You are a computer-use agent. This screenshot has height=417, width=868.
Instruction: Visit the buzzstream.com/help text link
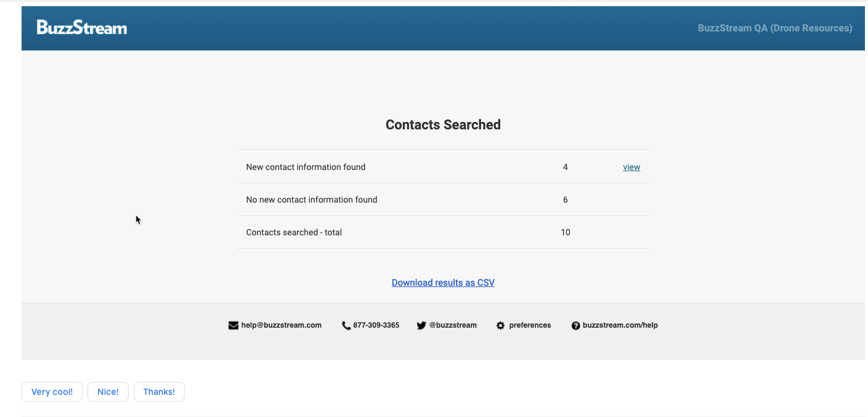coord(620,325)
